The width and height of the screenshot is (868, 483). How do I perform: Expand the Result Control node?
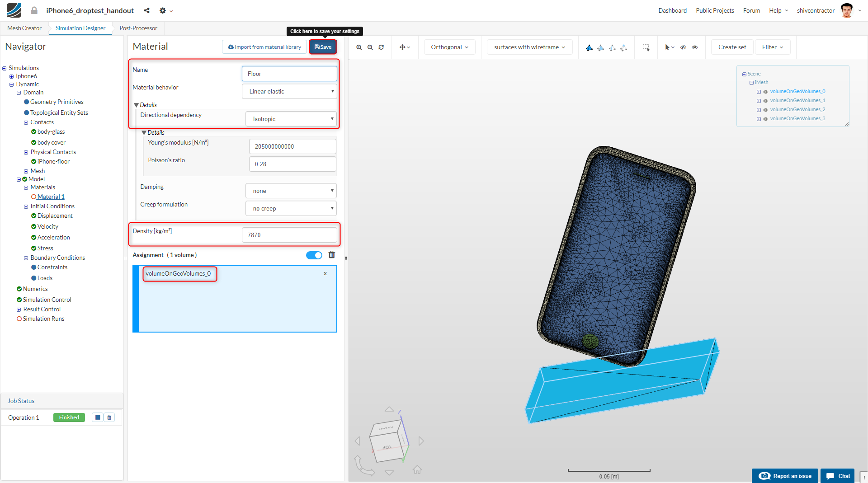19,309
